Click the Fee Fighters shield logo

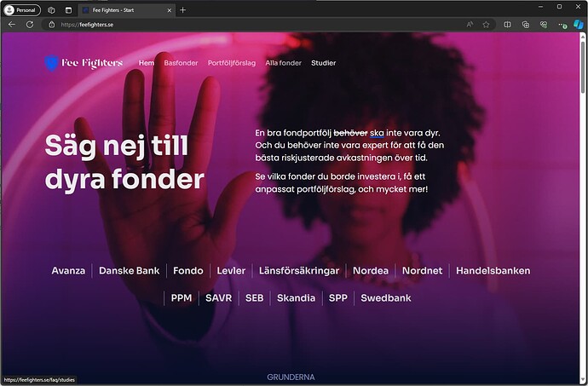pyautogui.click(x=51, y=63)
